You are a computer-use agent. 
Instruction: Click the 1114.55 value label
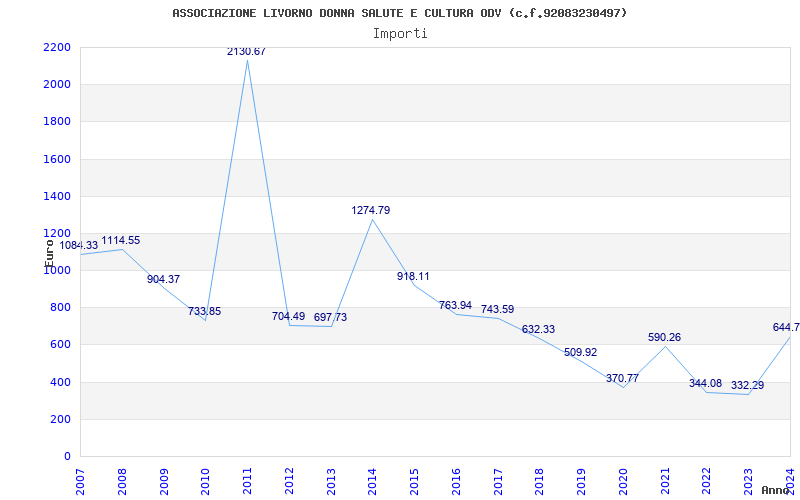pyautogui.click(x=121, y=240)
